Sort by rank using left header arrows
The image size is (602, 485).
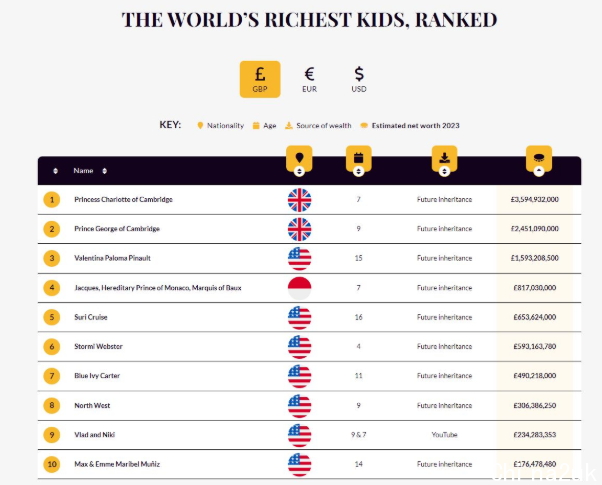55,171
